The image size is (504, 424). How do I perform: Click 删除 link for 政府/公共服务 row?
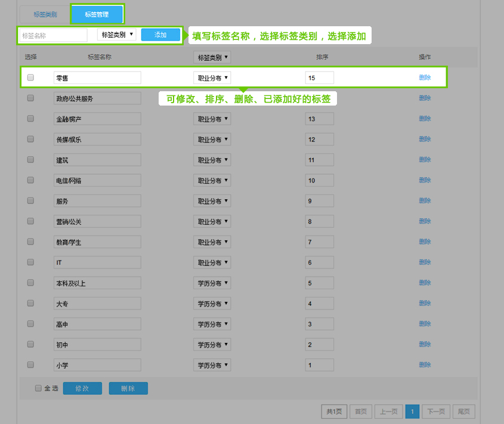(x=425, y=98)
